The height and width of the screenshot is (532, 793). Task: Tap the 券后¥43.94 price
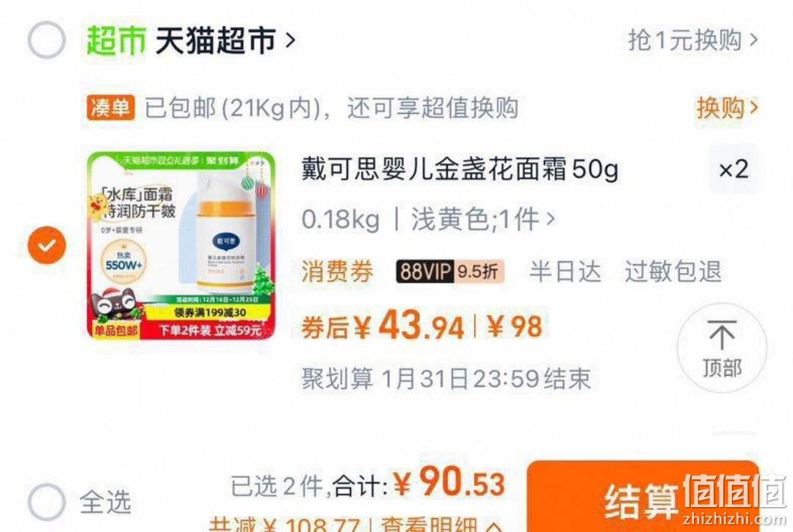[383, 327]
